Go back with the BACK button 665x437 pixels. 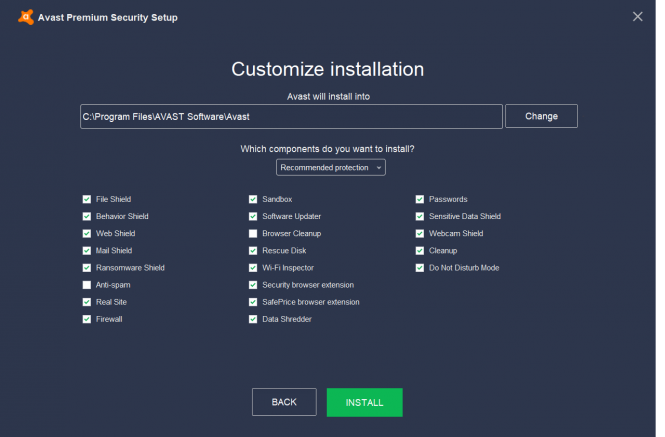(284, 402)
